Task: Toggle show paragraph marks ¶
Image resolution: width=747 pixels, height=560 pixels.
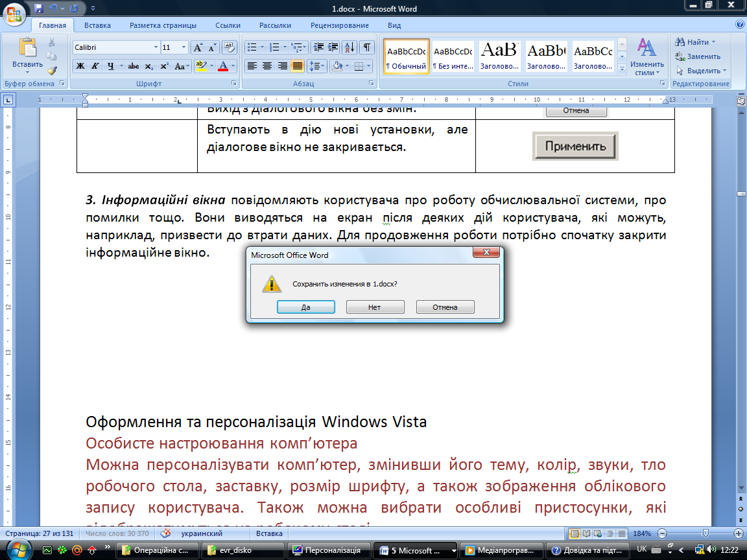Action: point(367,47)
